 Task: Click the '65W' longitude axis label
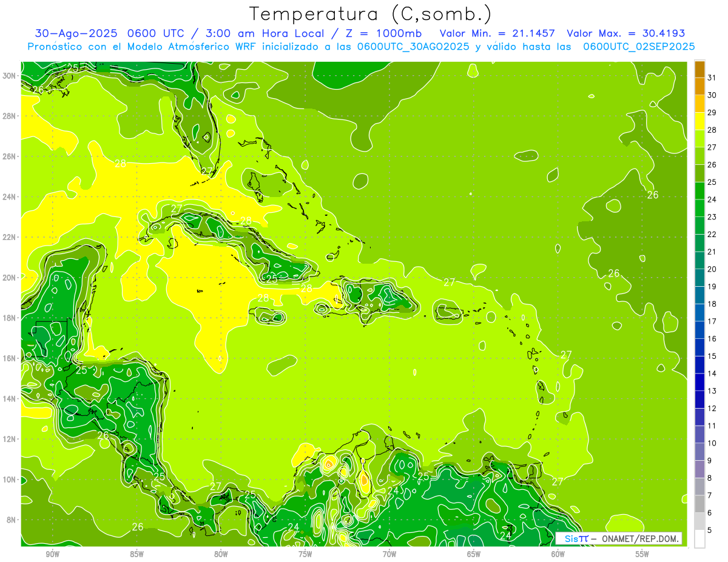click(474, 554)
